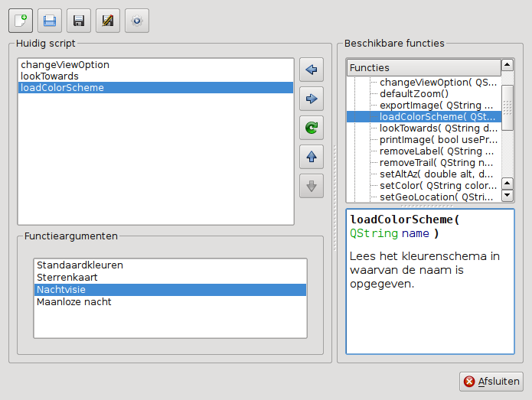Click the Functies column header

(423, 67)
